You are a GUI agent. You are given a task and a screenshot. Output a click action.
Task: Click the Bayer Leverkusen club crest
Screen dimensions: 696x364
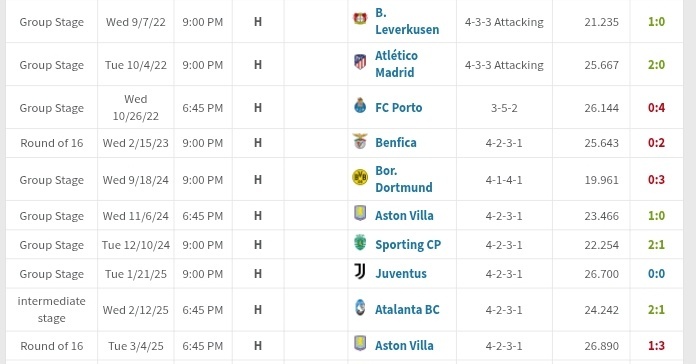pyautogui.click(x=360, y=19)
